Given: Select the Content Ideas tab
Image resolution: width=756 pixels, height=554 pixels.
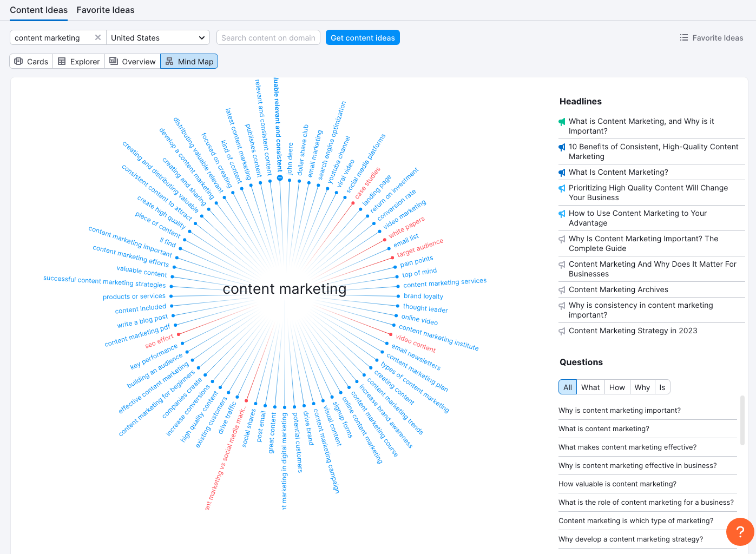Looking at the screenshot, I should [38, 10].
